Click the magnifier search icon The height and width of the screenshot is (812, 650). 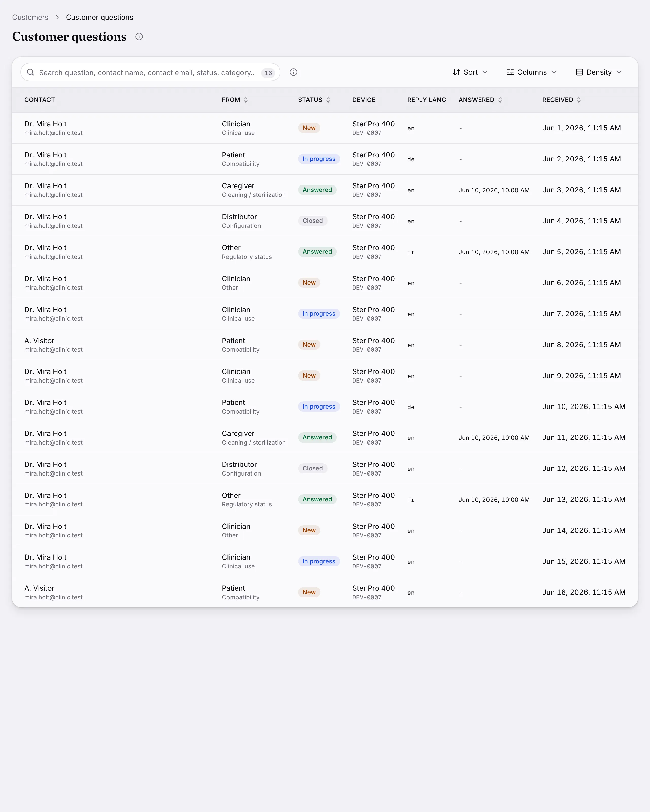pos(30,72)
